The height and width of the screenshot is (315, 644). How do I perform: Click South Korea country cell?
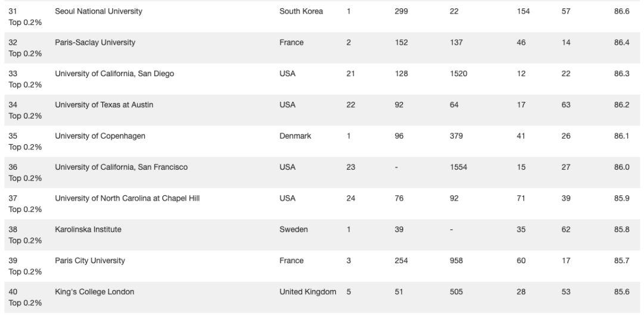click(301, 11)
